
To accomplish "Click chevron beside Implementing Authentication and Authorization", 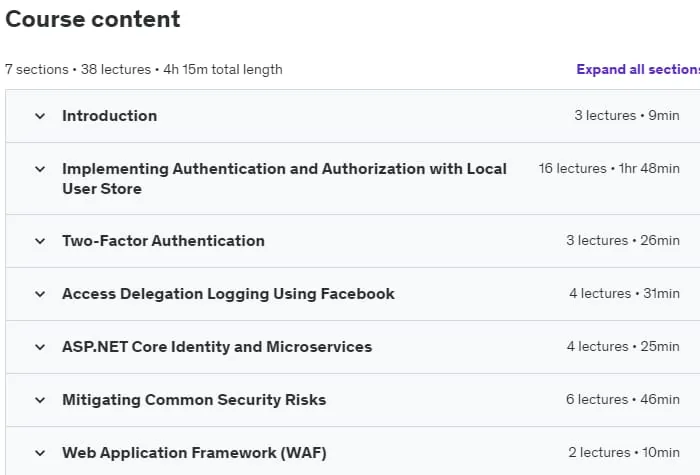I will click(x=40, y=169).
